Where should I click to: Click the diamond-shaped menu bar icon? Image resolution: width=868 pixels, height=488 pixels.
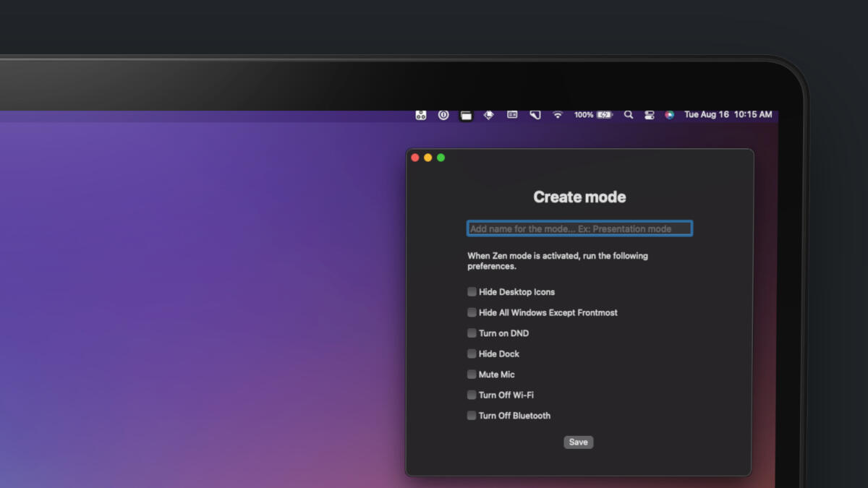(x=489, y=115)
